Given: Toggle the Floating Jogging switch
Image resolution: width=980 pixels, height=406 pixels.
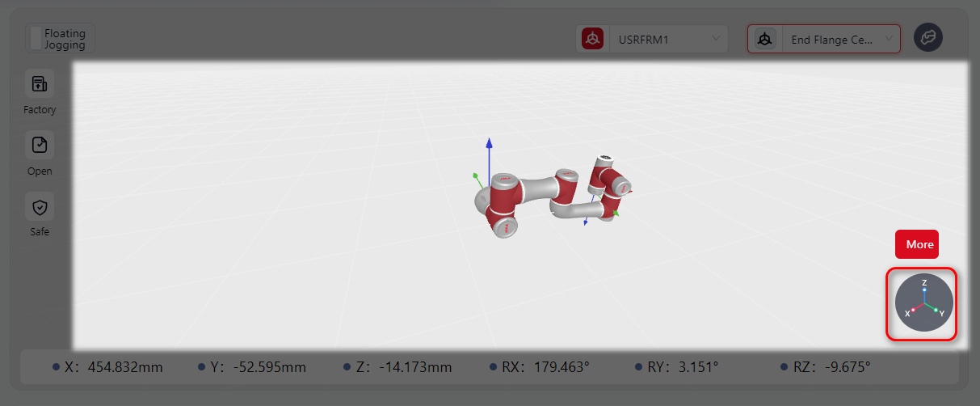Looking at the screenshot, I should coord(37,39).
